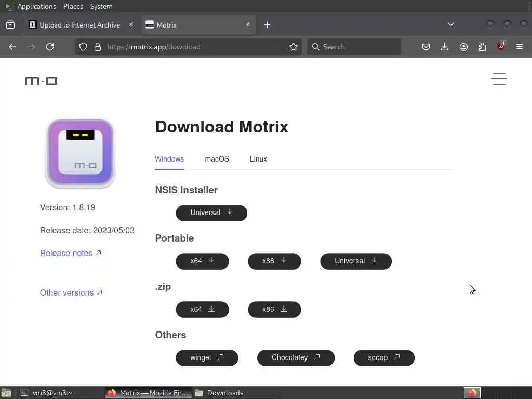Switch to the Linux tab
The width and height of the screenshot is (532, 399).
point(258,159)
